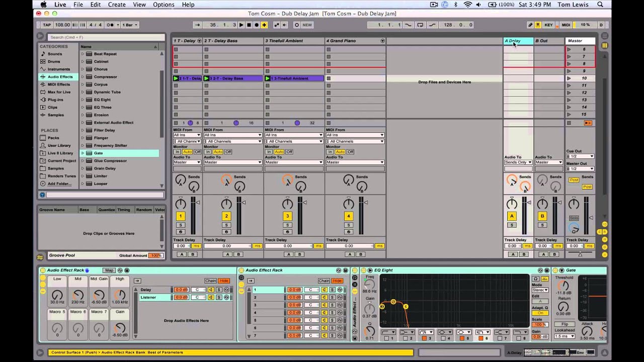Toggle return track A activator
The width and height of the screenshot is (644, 362).
point(512,216)
